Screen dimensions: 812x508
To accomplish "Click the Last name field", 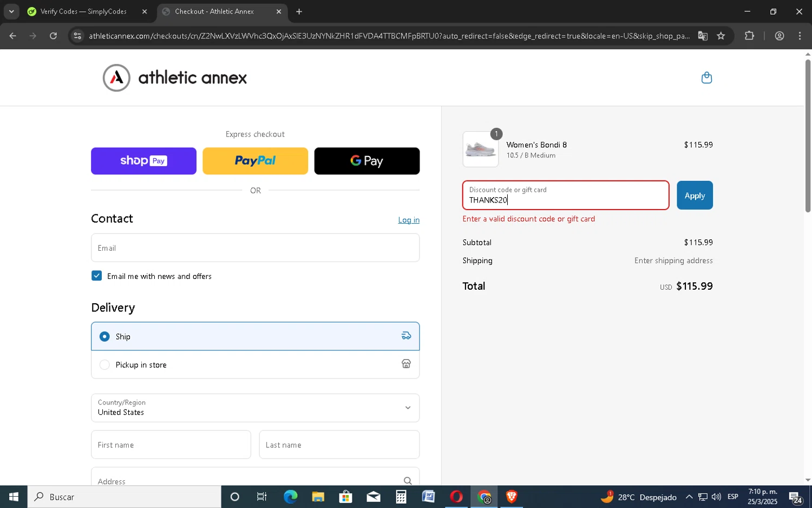I will pos(339,445).
